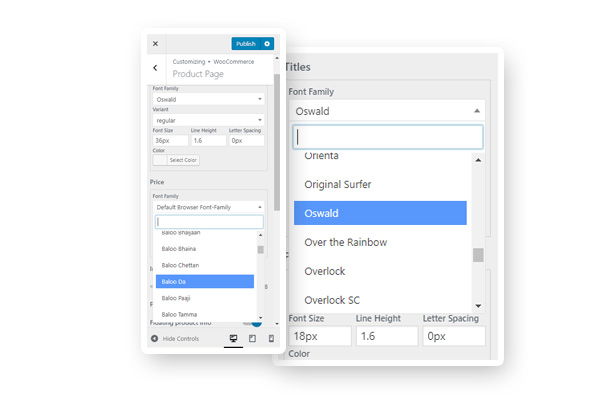Image resolution: width=600 pixels, height=400 pixels.
Task: Click the Titles font list scrollbar thumb
Action: 478,255
